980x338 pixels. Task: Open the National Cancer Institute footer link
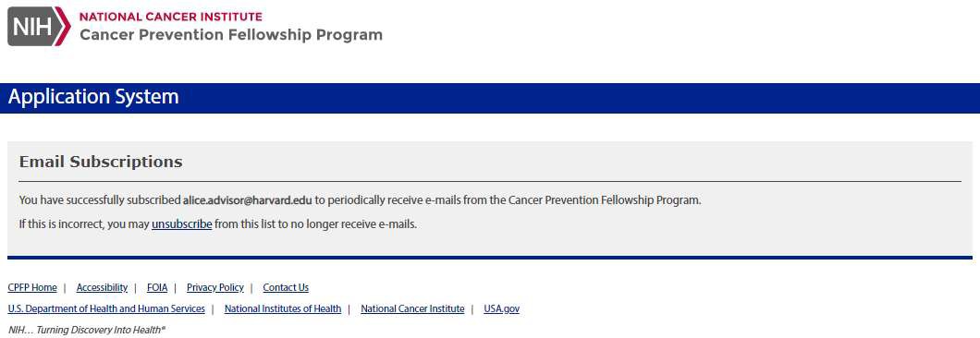click(x=412, y=308)
